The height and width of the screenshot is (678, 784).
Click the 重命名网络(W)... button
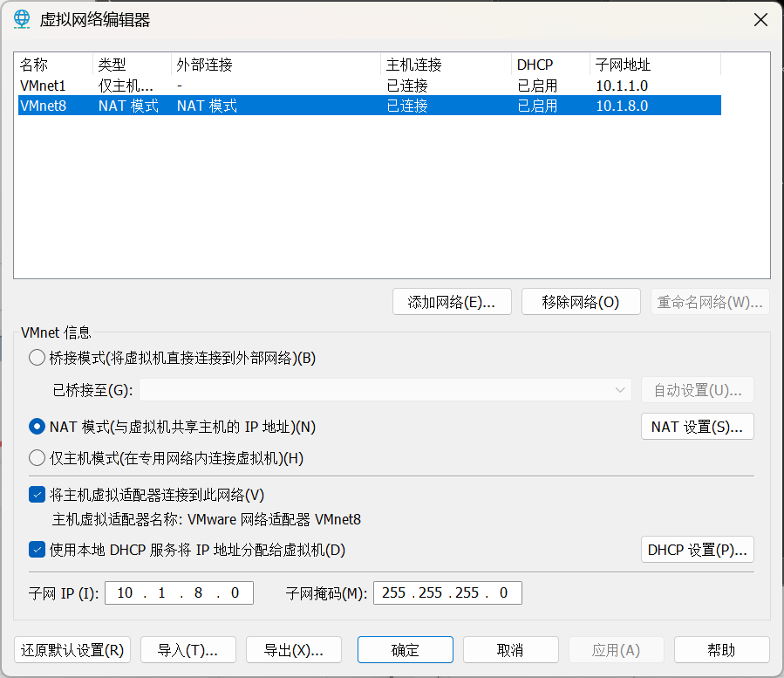tap(710, 302)
